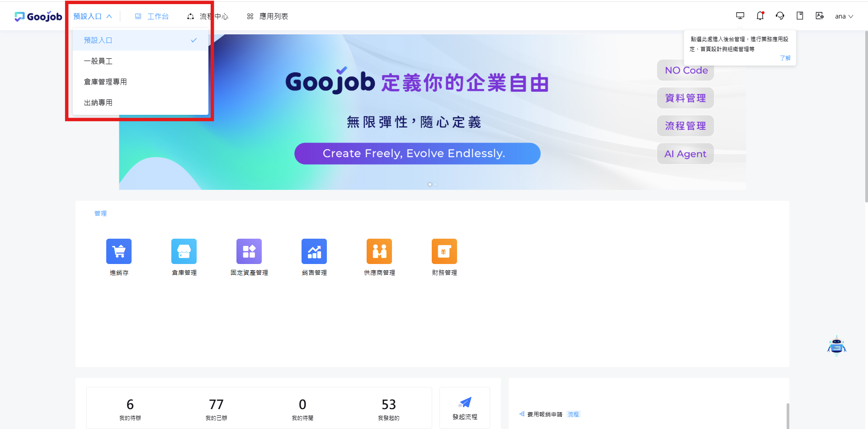
Task: Open the AI robot assistant
Action: coord(836,346)
